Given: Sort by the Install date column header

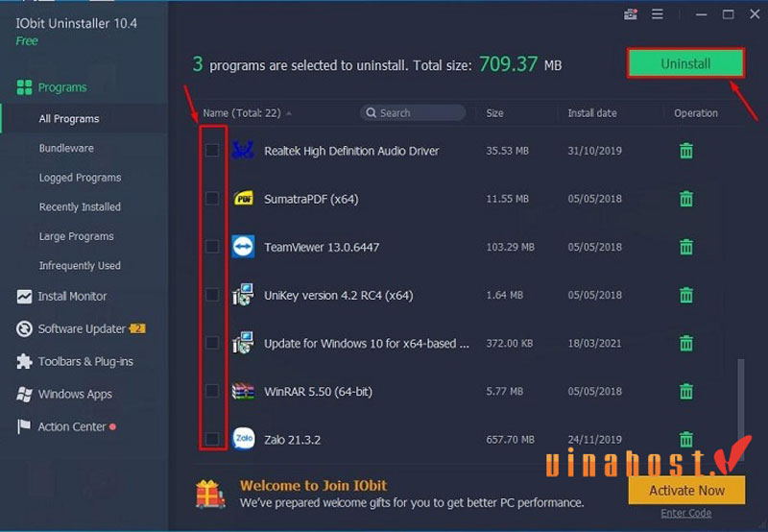Looking at the screenshot, I should (x=592, y=113).
